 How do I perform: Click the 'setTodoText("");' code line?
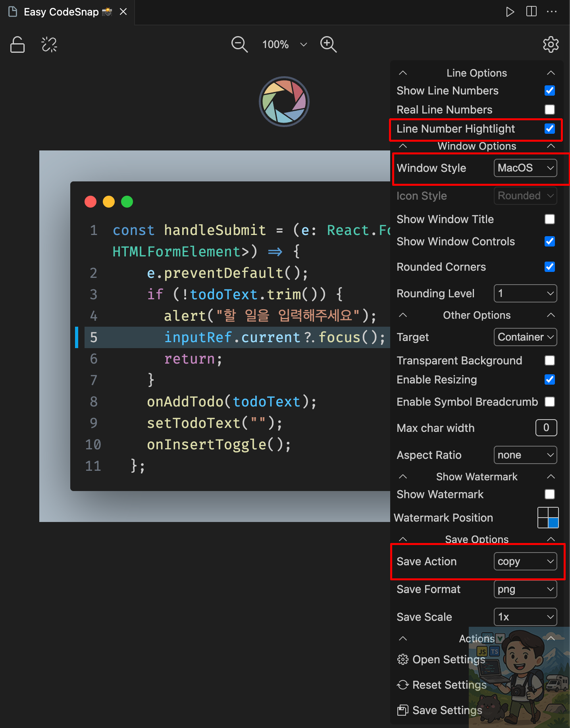pyautogui.click(x=214, y=423)
